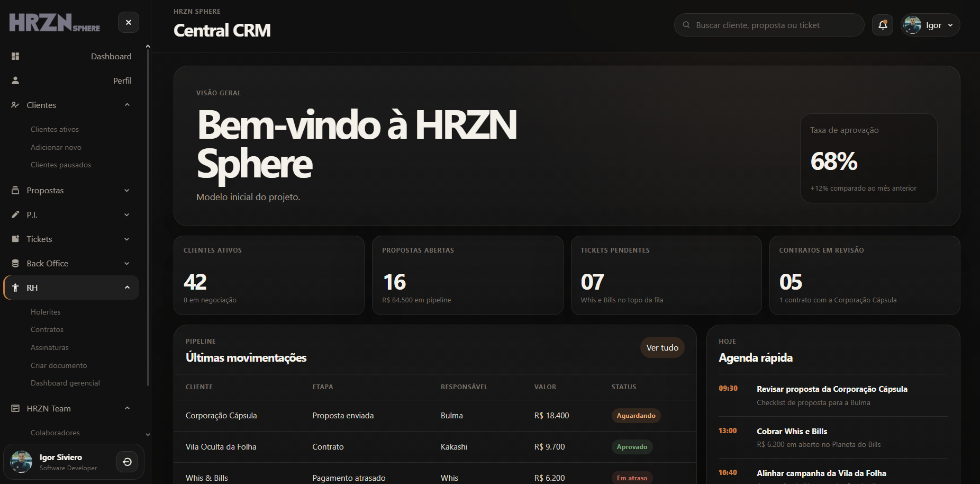Click the Pagamento atrasado stage cell
Image resolution: width=980 pixels, height=484 pixels.
coord(349,478)
